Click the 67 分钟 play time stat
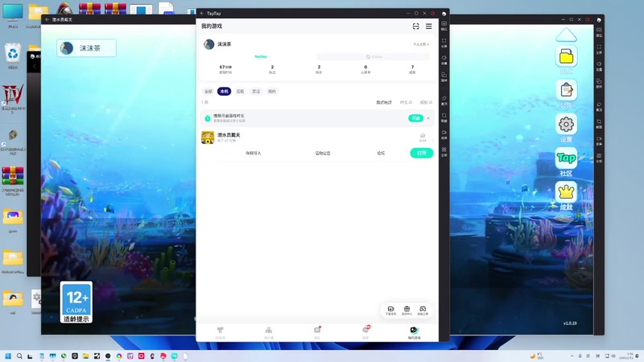Viewport: 644px width, 362px height. 225,69
